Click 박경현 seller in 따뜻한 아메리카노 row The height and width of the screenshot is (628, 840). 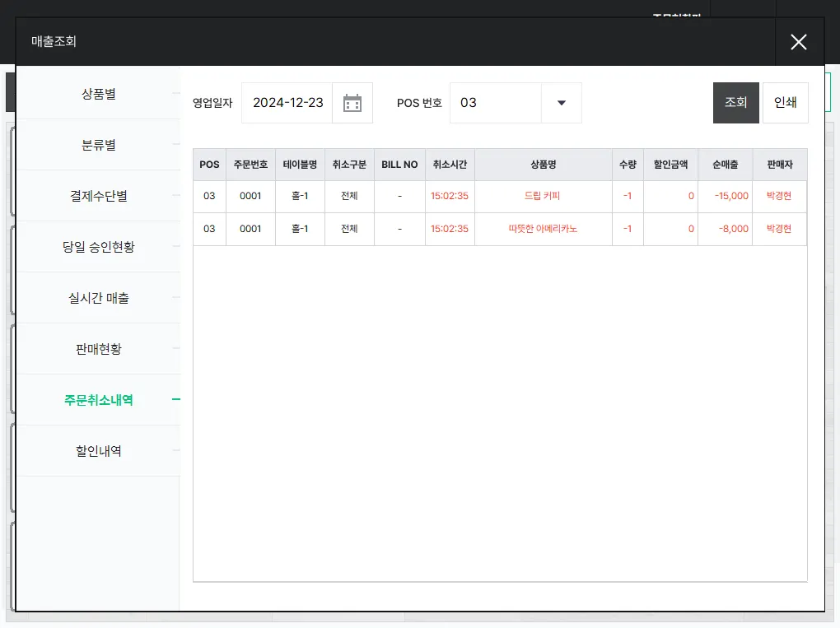coord(779,229)
